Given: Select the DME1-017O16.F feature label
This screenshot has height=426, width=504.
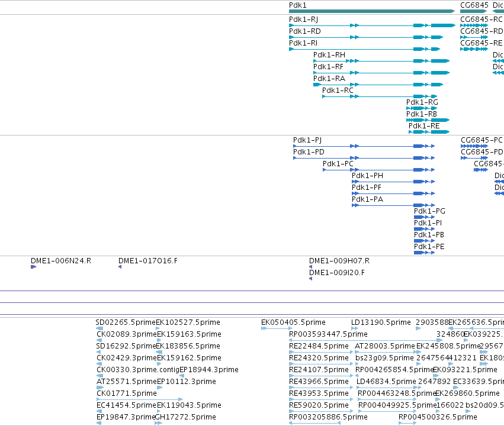Looking at the screenshot, I should [148, 261].
